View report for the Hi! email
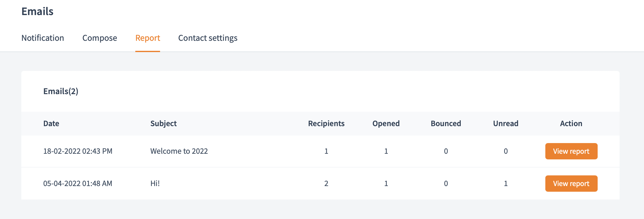 571,184
